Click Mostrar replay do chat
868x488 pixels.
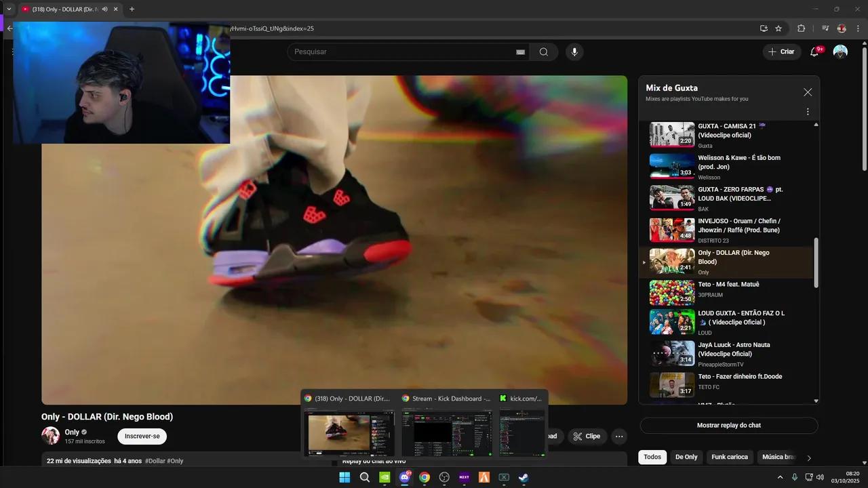tap(729, 426)
